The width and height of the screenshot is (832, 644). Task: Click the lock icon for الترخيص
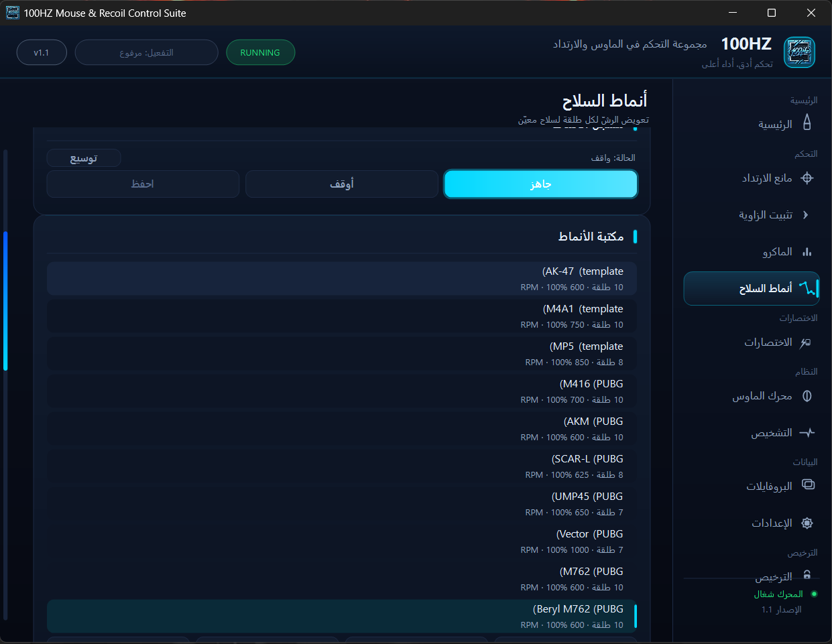807,574
